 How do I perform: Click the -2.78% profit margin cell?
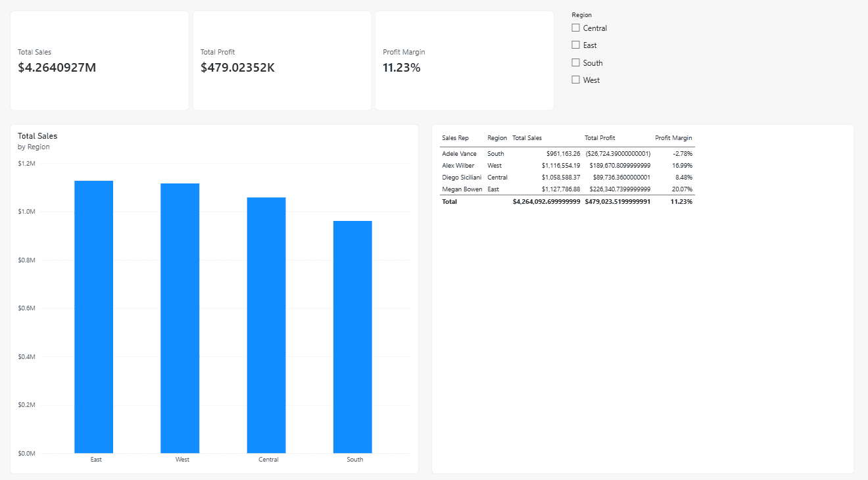(x=683, y=154)
